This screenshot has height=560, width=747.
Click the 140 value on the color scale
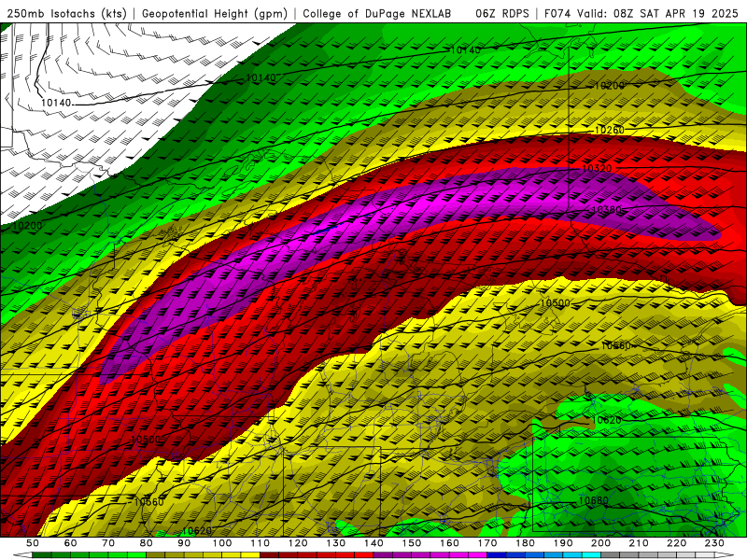(373, 543)
